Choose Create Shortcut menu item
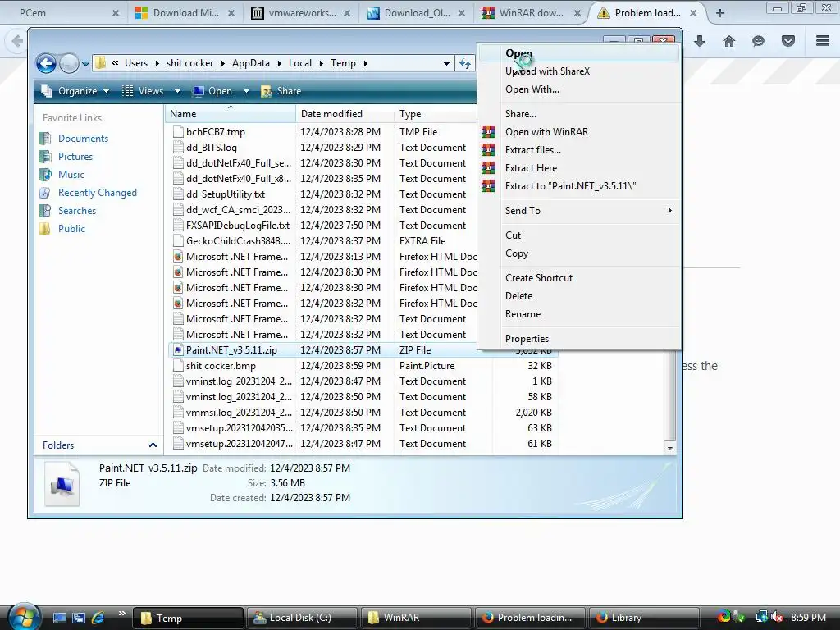The image size is (840, 630). (x=579, y=278)
